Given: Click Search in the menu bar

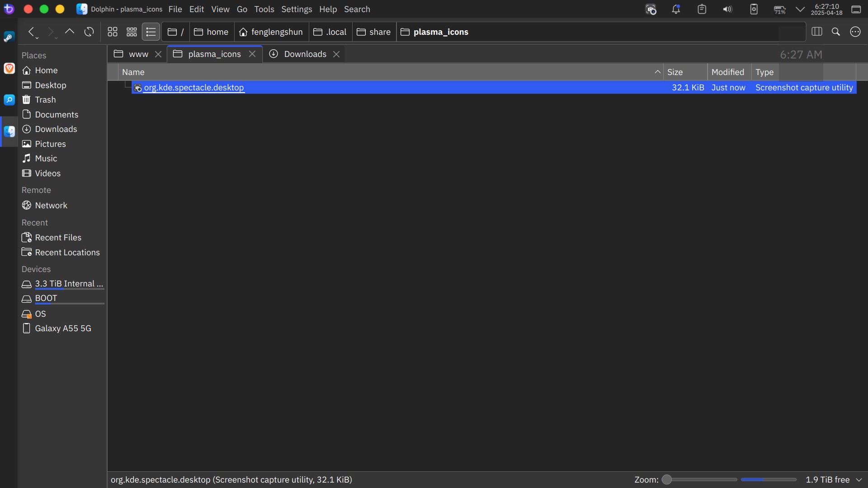Looking at the screenshot, I should pos(357,9).
